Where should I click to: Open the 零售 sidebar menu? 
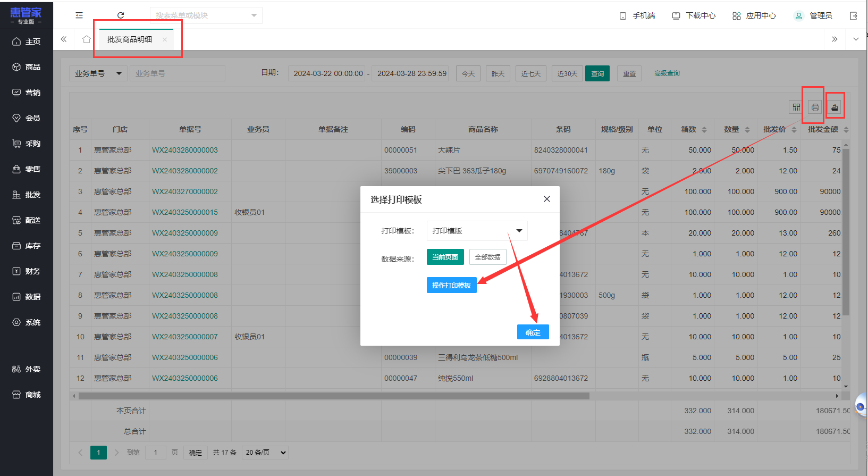27,169
